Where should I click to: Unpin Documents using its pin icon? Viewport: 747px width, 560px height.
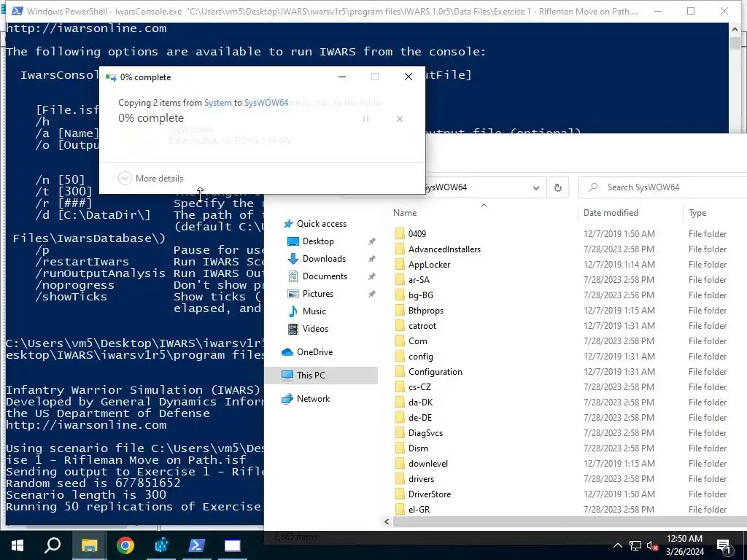[371, 276]
